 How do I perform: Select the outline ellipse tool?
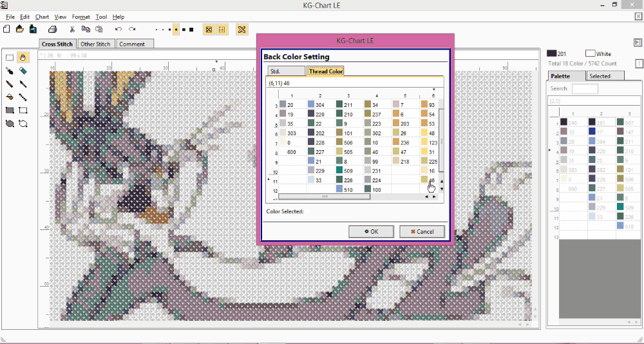pos(23,123)
